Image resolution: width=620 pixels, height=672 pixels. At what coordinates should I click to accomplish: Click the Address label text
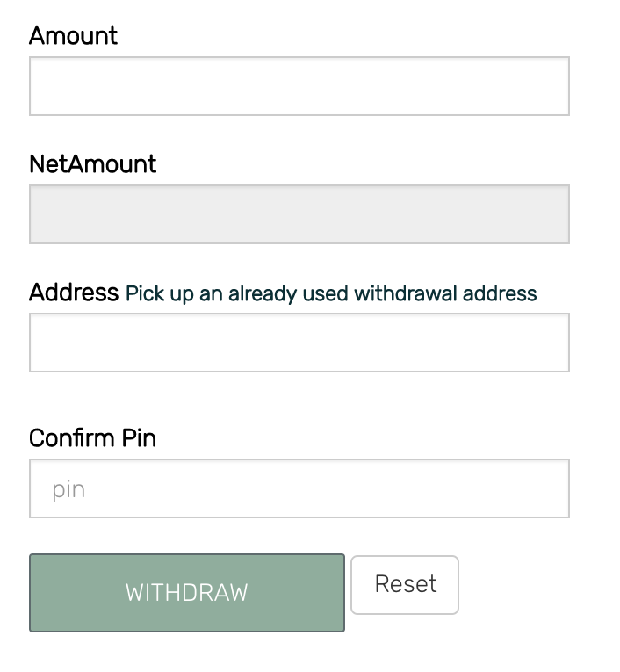coord(73,293)
